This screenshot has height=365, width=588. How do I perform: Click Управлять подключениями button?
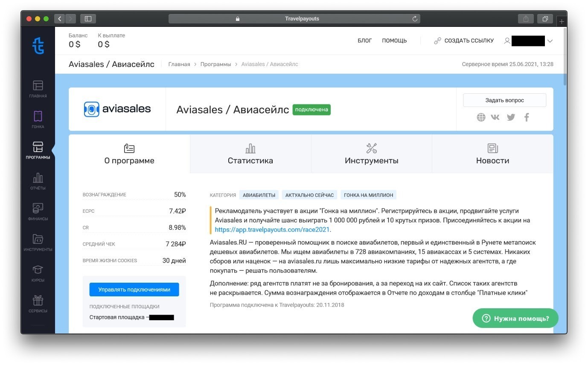point(134,290)
